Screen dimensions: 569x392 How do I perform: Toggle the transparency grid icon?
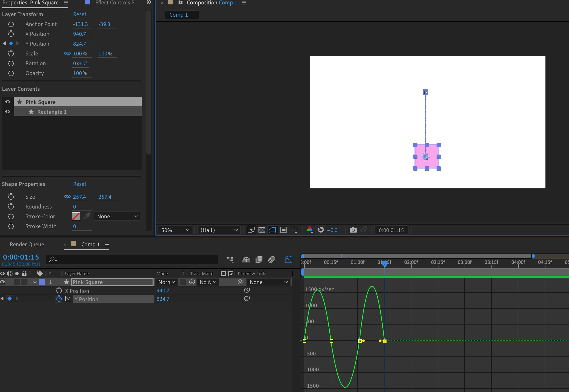click(x=262, y=230)
